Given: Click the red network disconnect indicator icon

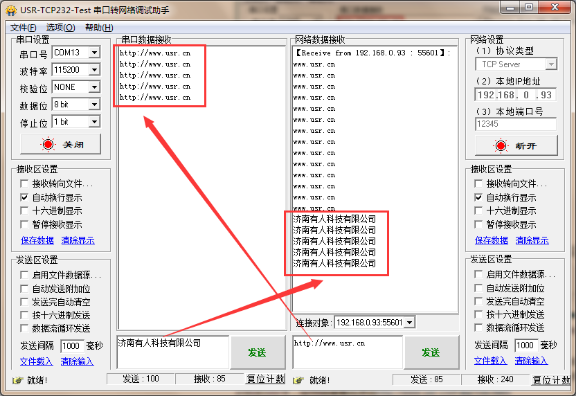Looking at the screenshot, I should pyautogui.click(x=501, y=146).
